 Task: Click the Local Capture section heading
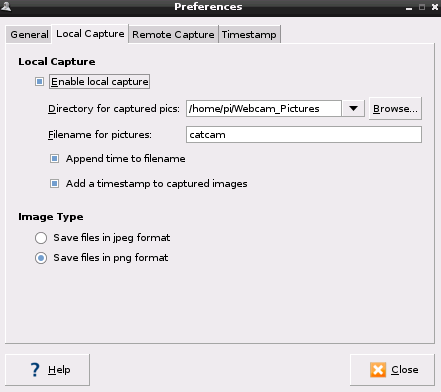57,62
